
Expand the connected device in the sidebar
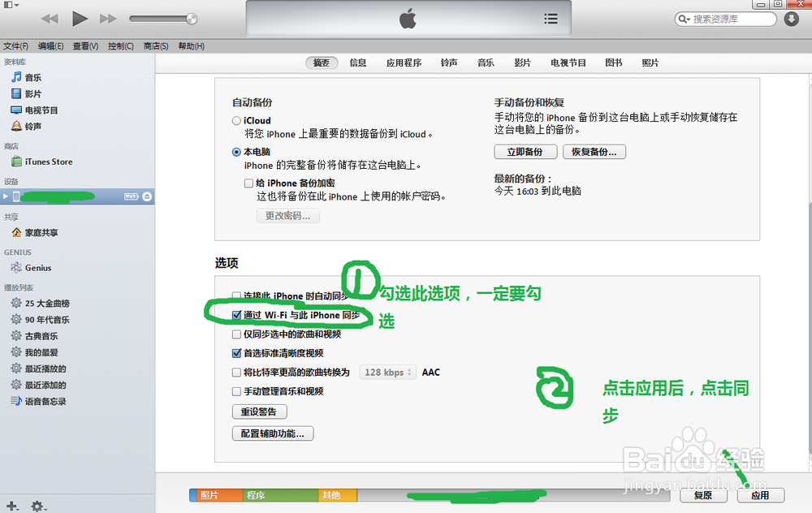coord(6,196)
